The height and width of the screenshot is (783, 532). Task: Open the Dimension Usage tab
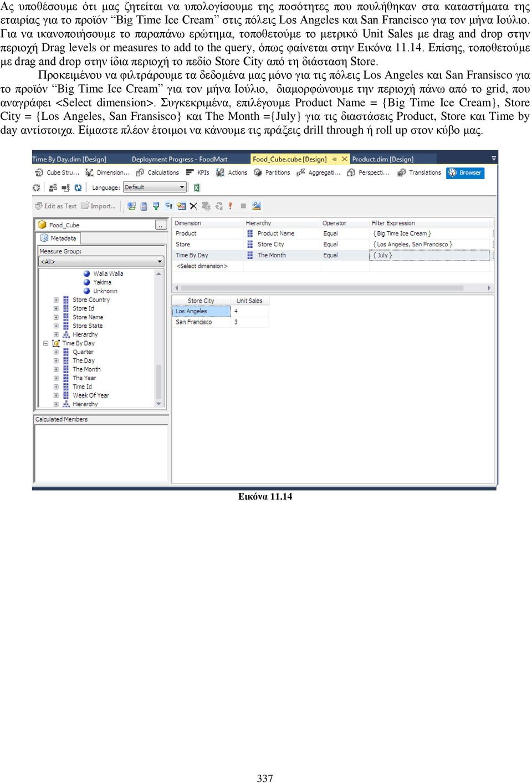click(x=108, y=172)
